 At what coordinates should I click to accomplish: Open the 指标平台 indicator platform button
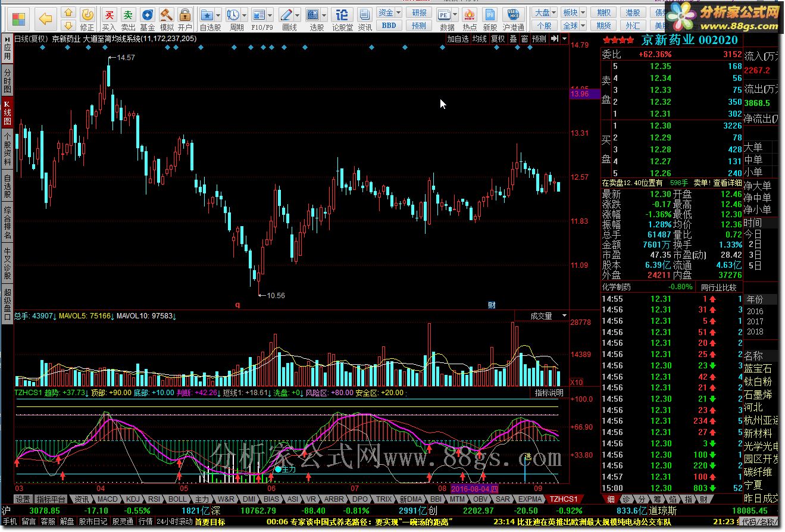51,499
